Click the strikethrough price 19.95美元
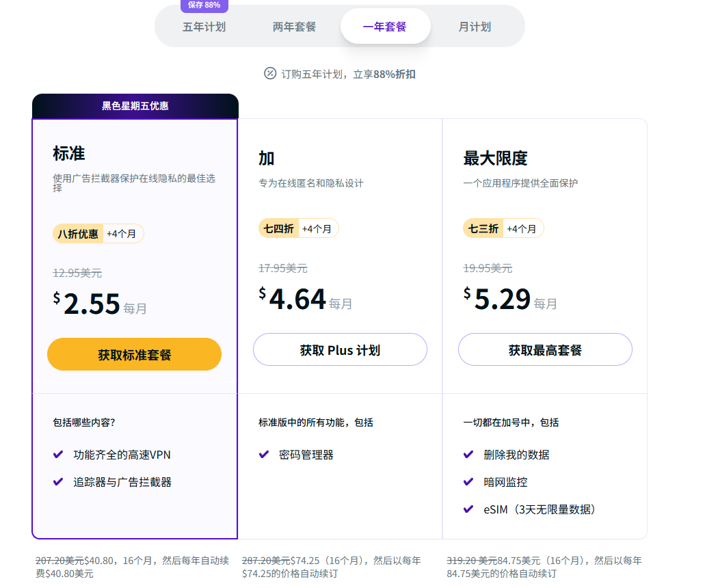Viewport: 718px width, 588px height. [488, 268]
